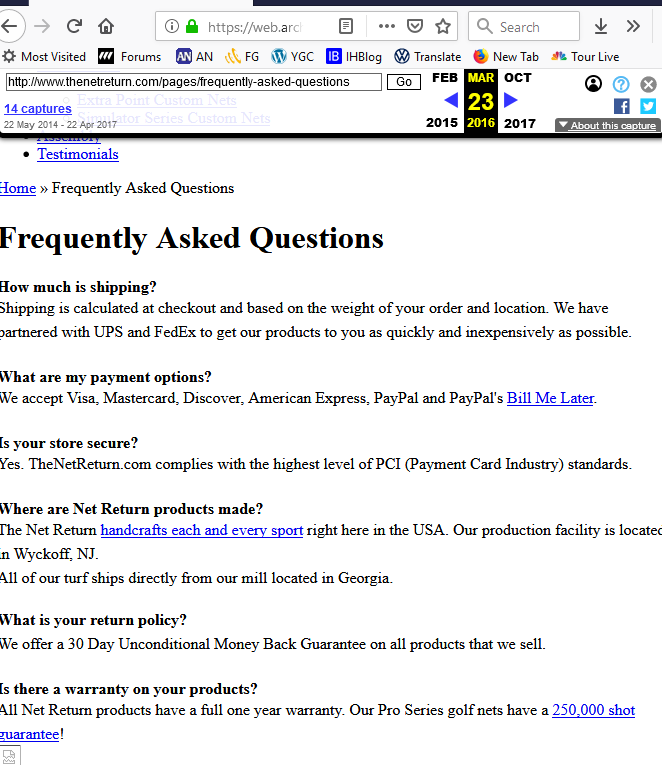Open handcrafts each and every sport link

[x=202, y=530]
